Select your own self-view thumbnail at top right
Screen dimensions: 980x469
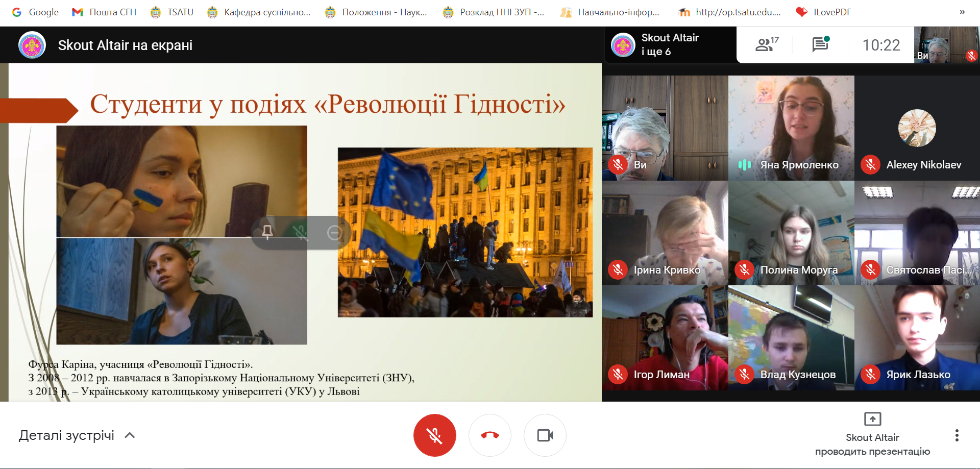(947, 45)
